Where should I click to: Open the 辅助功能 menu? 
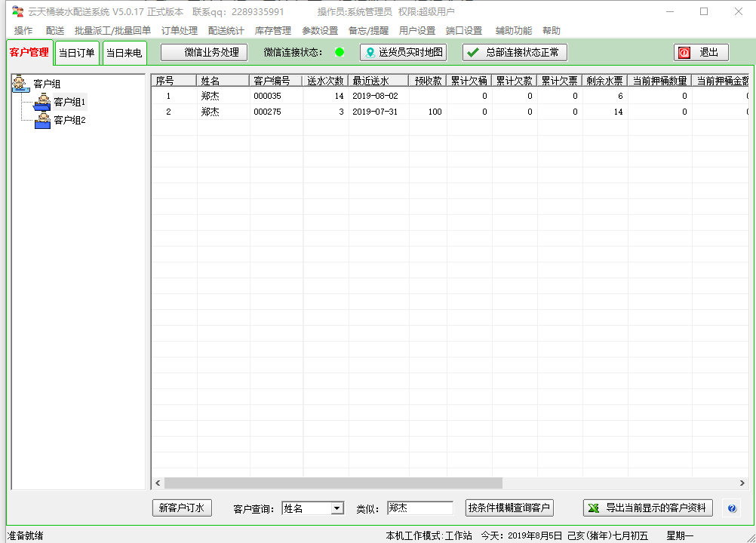click(514, 30)
